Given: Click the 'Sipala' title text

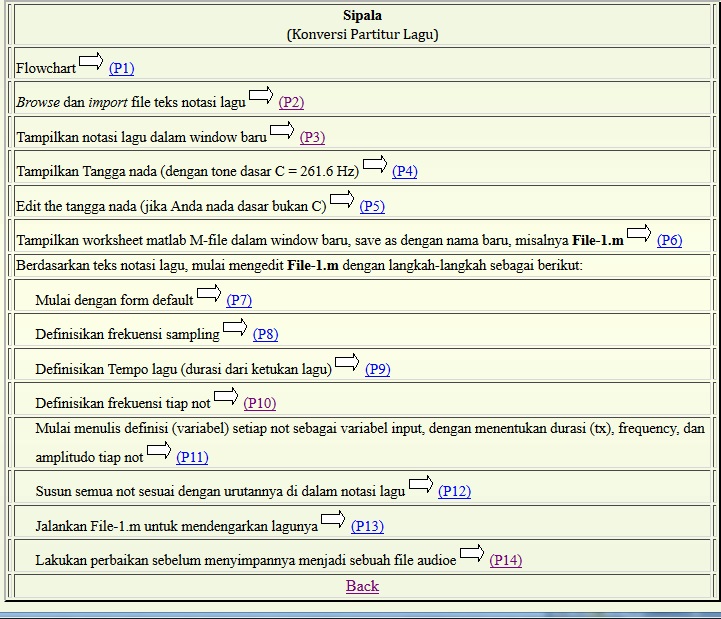Looking at the screenshot, I should 362,15.
